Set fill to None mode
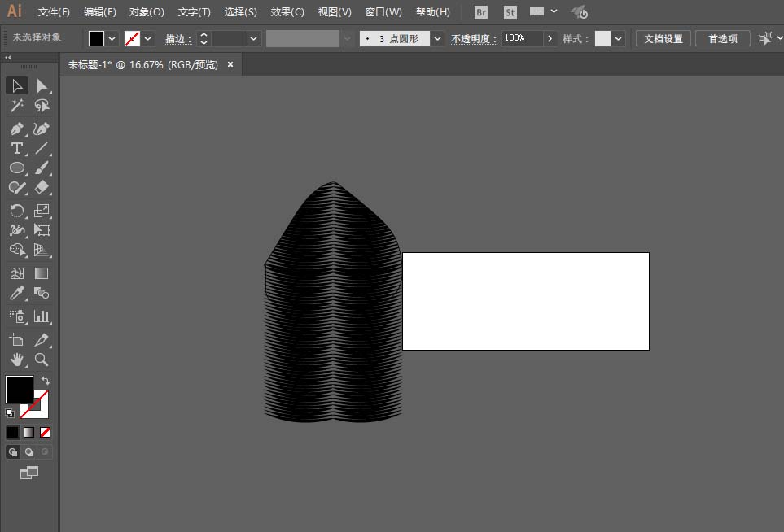This screenshot has width=784, height=532. tap(46, 432)
